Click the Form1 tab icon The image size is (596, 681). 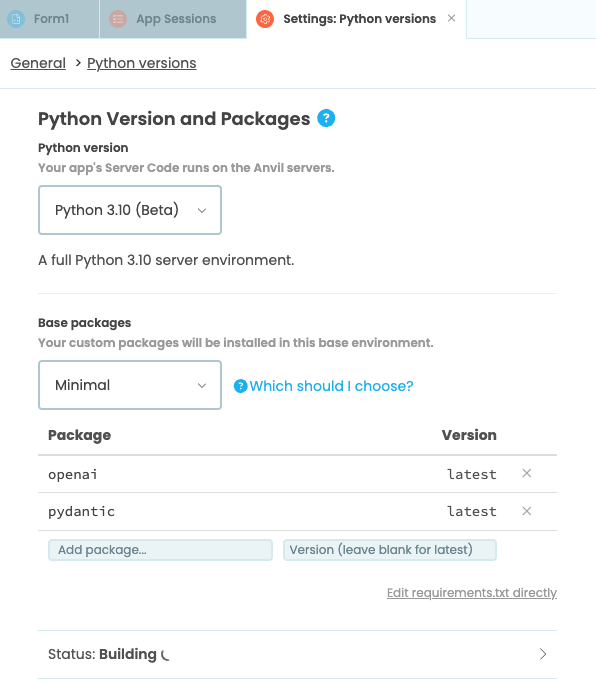(16, 19)
